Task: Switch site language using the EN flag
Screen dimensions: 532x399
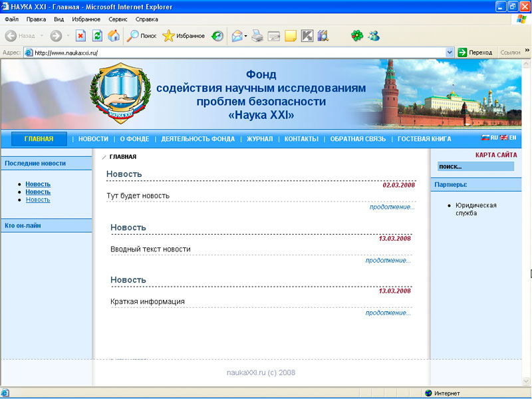Action: 509,138
